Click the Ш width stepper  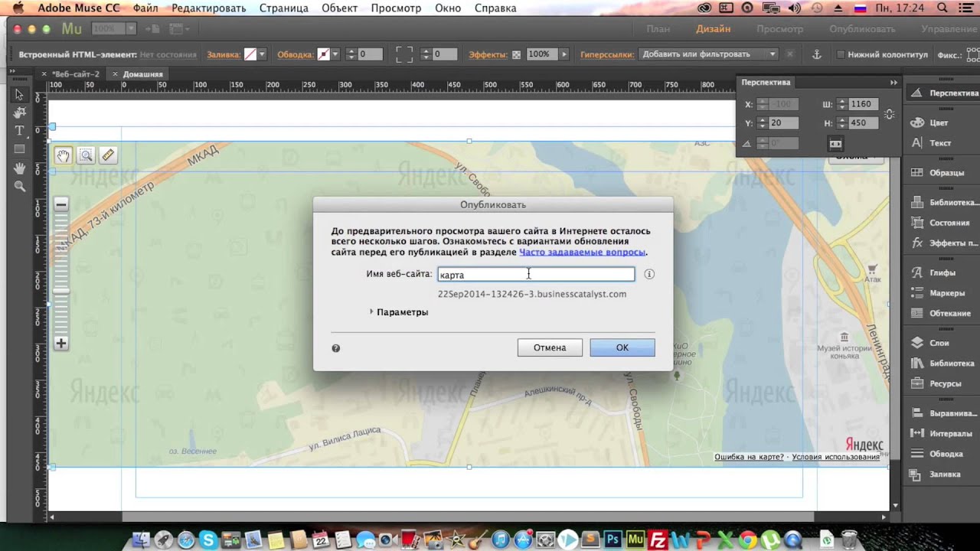pos(841,104)
